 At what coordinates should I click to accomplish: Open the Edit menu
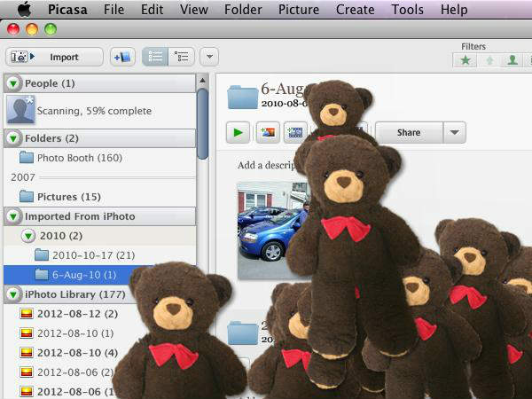152,10
